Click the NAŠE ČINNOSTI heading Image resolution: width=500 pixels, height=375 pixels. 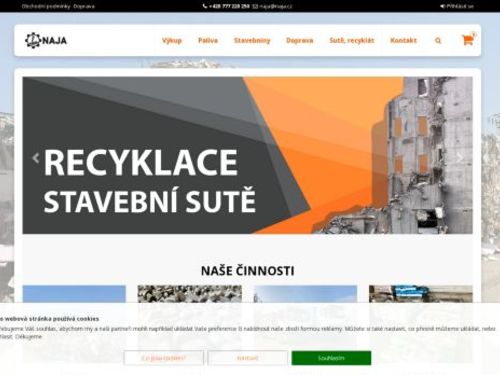tap(247, 271)
